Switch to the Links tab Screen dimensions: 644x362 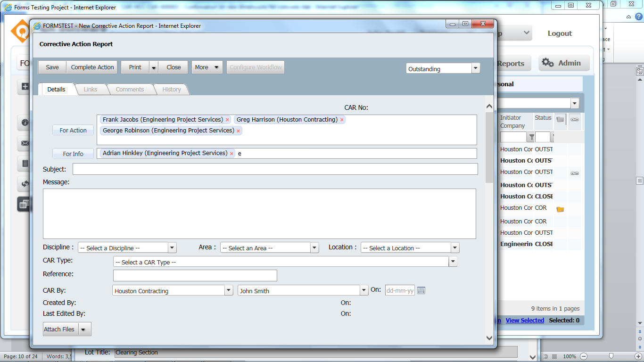[91, 89]
